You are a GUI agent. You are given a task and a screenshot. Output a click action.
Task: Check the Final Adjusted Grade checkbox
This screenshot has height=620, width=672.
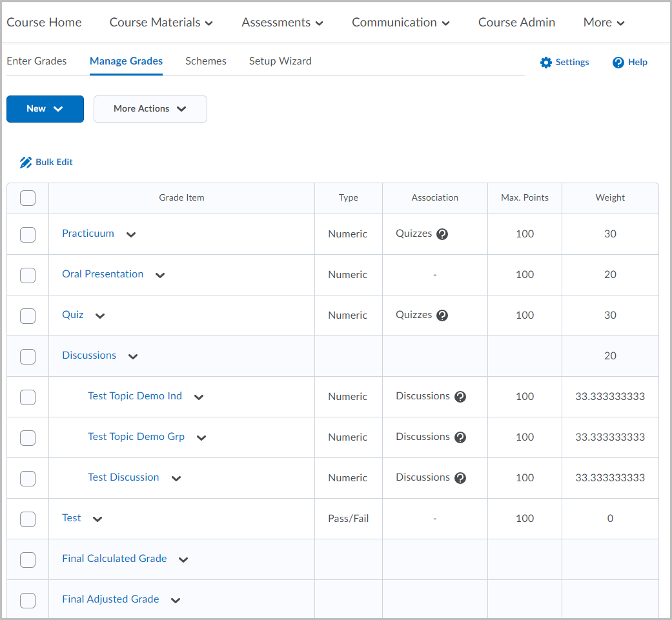tap(28, 601)
